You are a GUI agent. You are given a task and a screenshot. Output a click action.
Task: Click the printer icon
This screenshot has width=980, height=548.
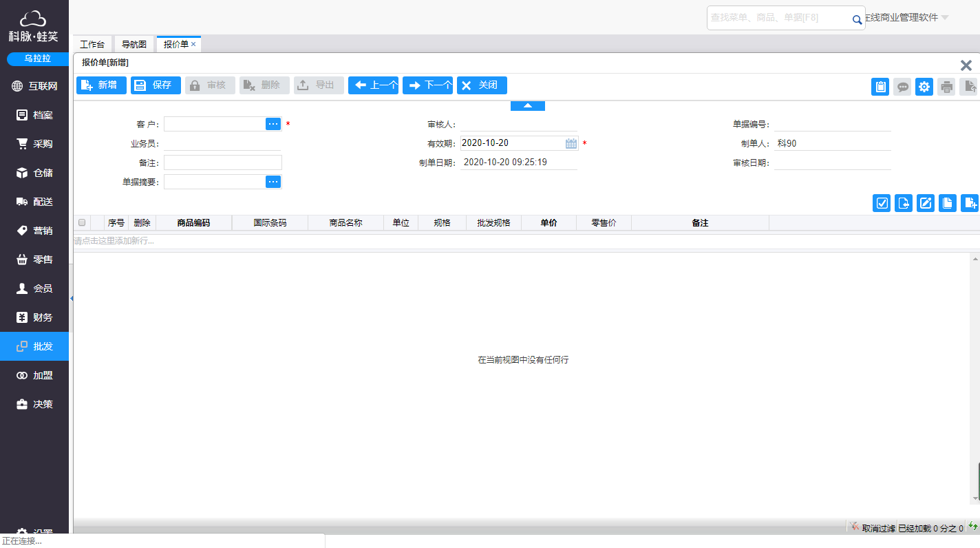point(946,87)
